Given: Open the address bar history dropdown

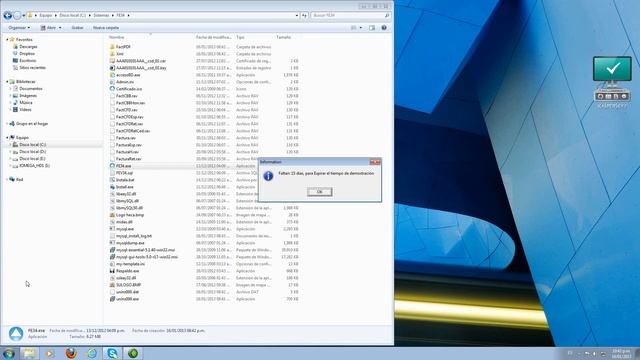Looking at the screenshot, I should click(297, 16).
